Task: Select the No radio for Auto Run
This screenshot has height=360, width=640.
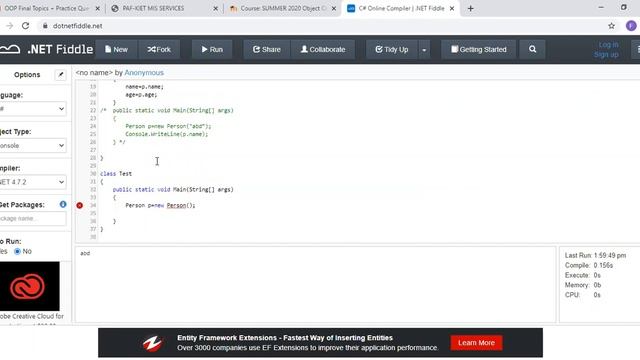Action: click(x=18, y=251)
